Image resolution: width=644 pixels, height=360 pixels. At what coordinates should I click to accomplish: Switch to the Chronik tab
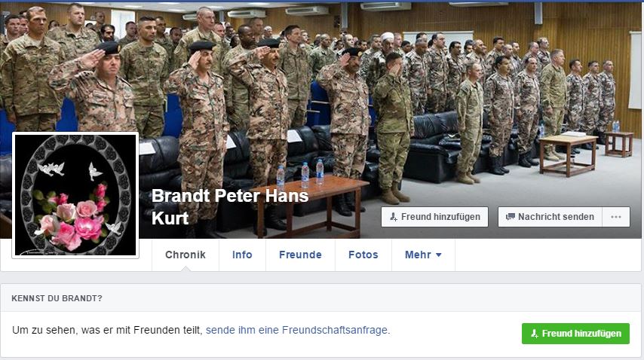coord(186,255)
